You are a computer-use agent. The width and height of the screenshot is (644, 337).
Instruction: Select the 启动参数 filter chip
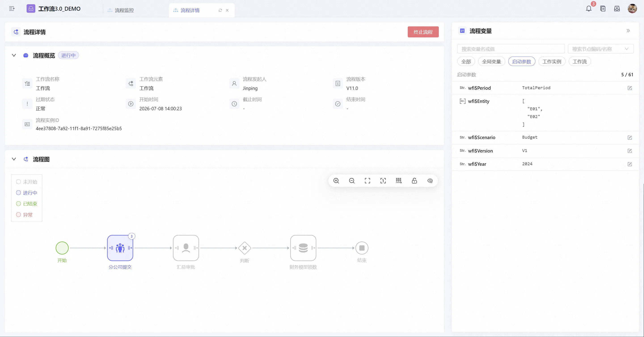[522, 61]
